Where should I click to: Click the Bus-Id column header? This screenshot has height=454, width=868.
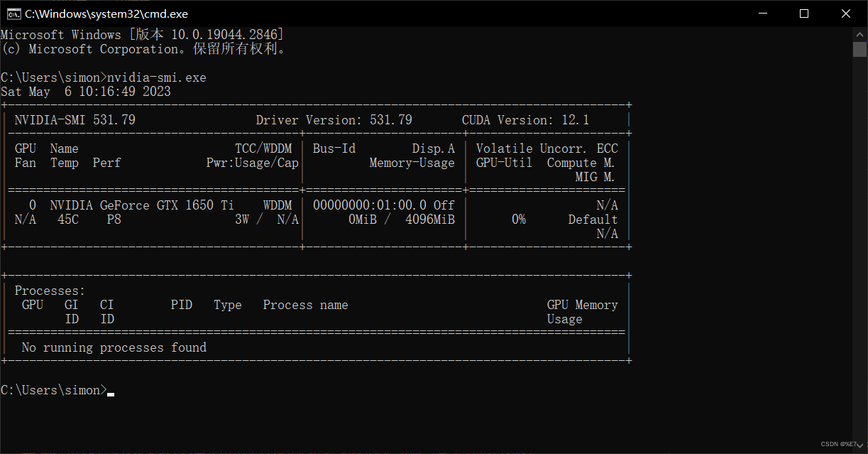334,148
